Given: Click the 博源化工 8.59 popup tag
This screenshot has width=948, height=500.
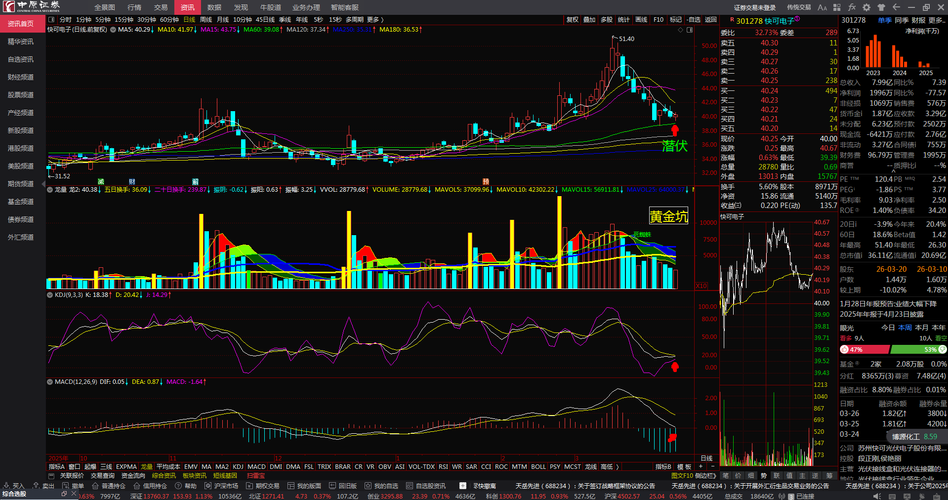Looking at the screenshot, I should (915, 436).
